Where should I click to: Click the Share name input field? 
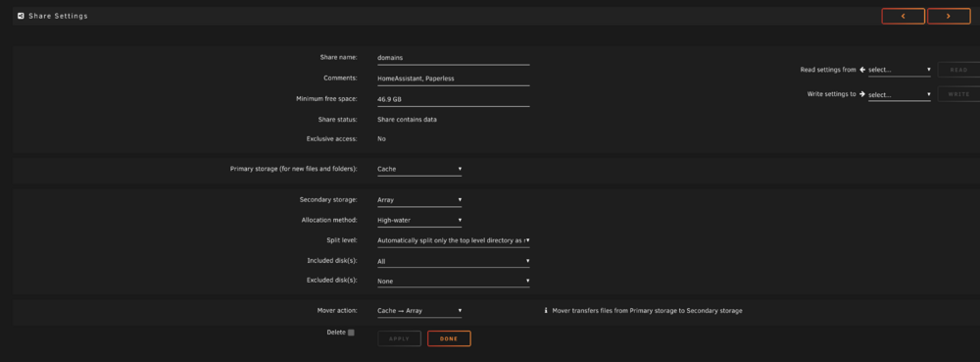coord(453,58)
